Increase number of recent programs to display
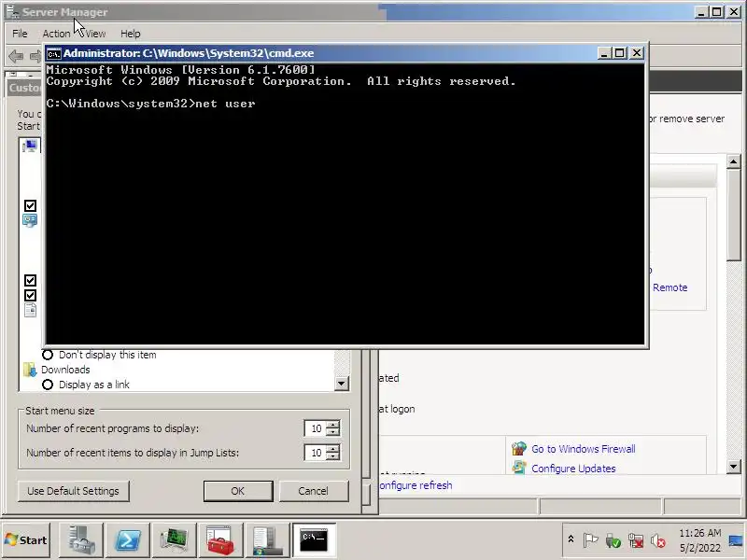Screen dimensions: 747x560 [x=333, y=425]
